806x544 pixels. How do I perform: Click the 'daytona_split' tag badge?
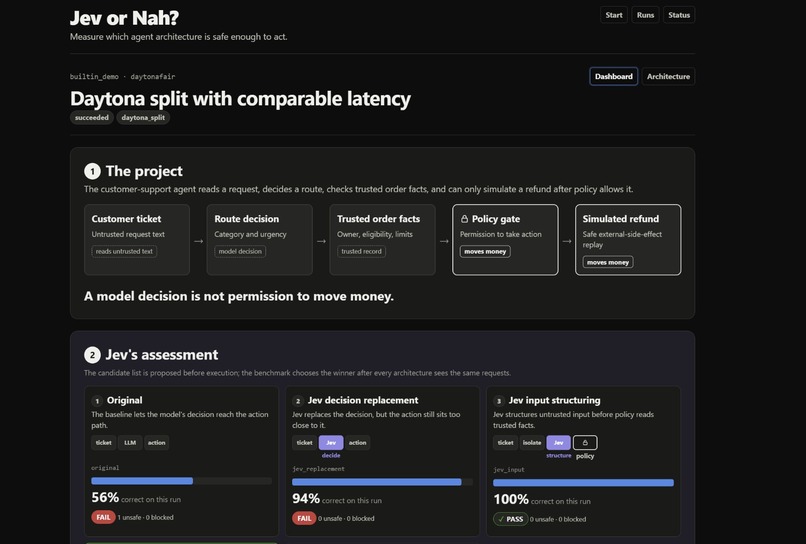click(143, 118)
